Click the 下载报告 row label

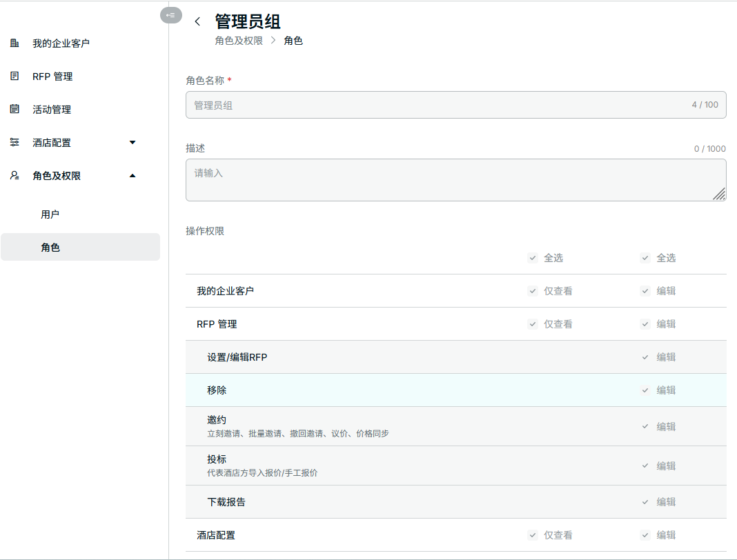pyautogui.click(x=226, y=502)
